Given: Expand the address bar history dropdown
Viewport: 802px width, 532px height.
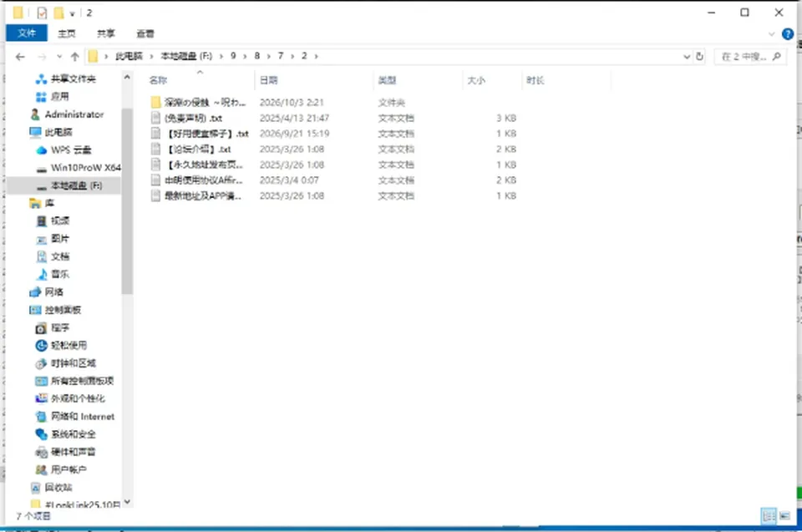Looking at the screenshot, I should pos(687,56).
